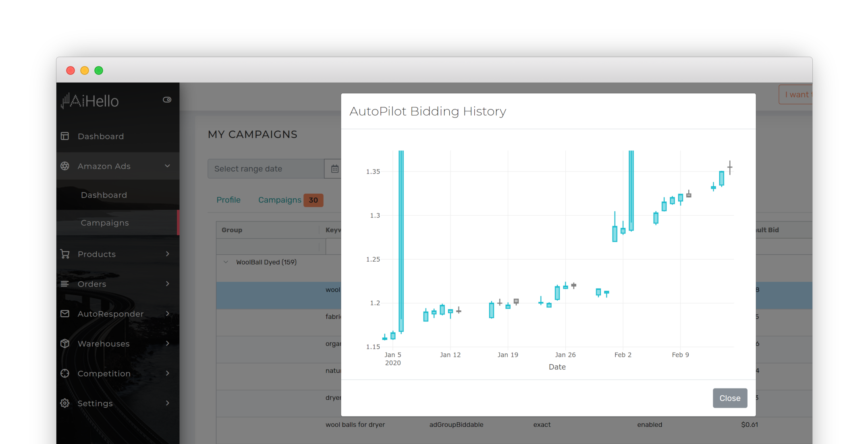Click the Products shopping cart icon
Screen dimensions: 868x444
coord(65,254)
